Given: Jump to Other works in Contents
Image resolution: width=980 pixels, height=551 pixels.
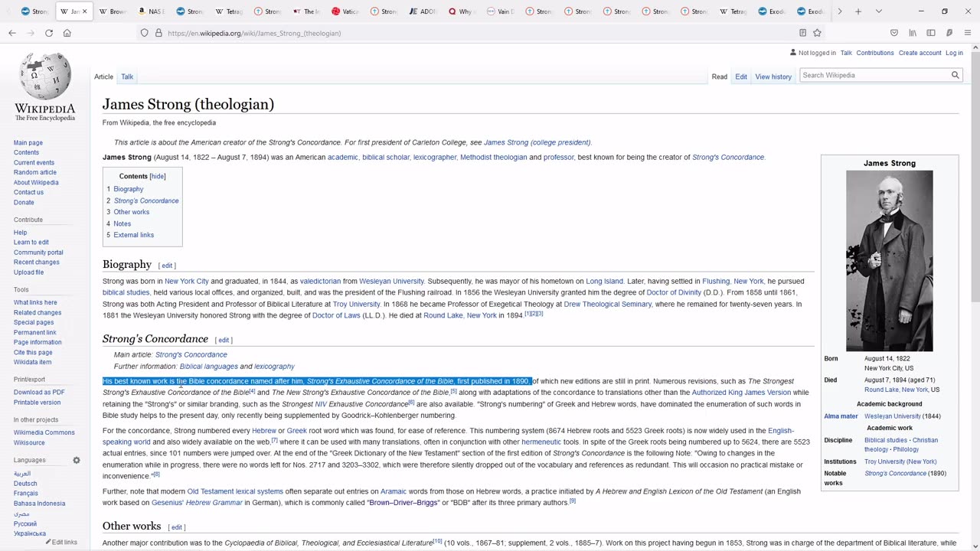Looking at the screenshot, I should coord(132,212).
